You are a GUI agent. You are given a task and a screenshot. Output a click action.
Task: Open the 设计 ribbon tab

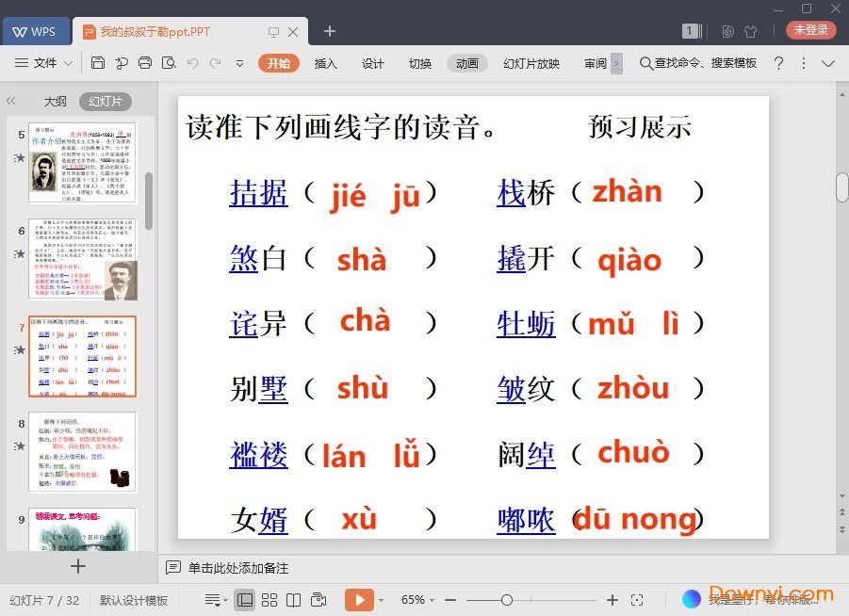pos(373,63)
